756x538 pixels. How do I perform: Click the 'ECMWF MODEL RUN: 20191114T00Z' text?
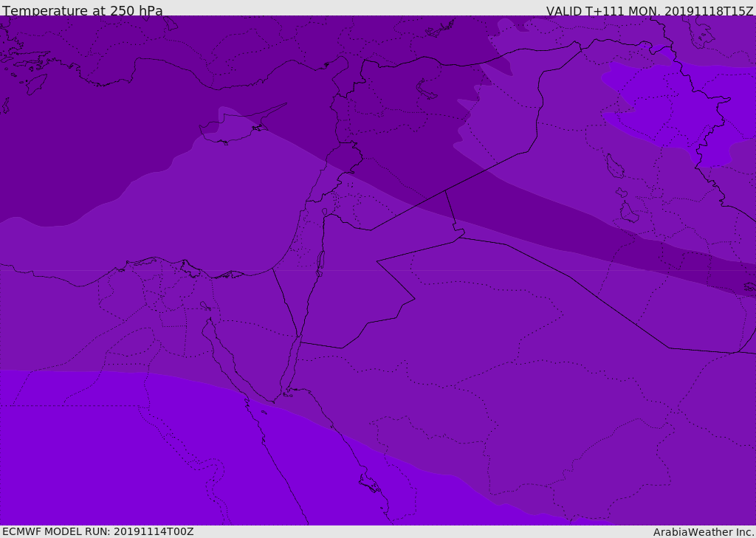[x=98, y=532]
